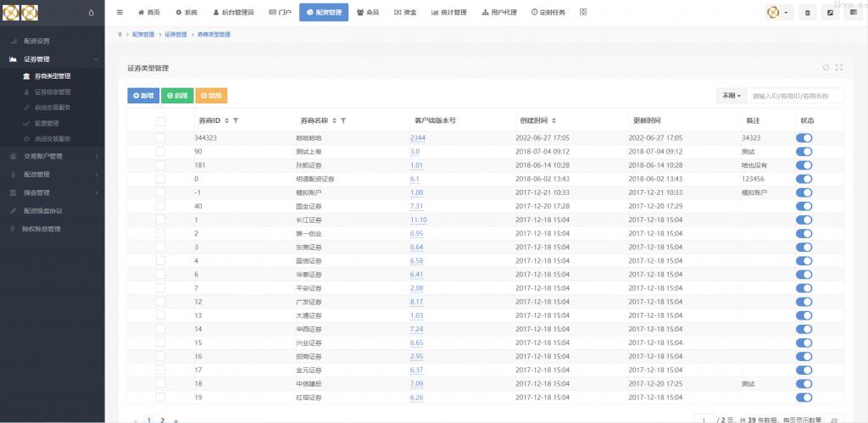Click the green 启用 button
Screen dimensions: 868x423
(x=176, y=96)
